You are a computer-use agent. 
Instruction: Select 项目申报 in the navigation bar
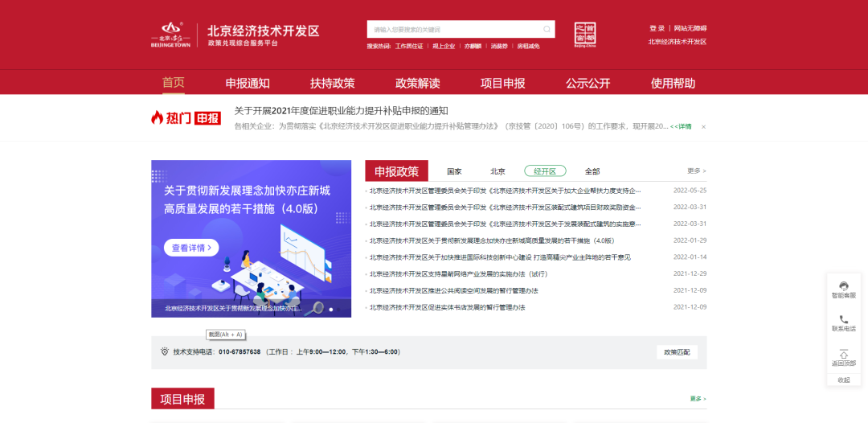click(x=502, y=84)
